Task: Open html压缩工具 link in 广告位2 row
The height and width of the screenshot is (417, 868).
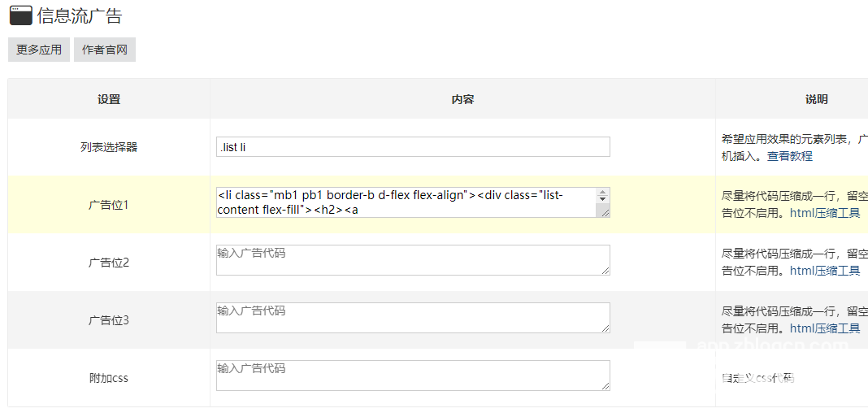Action: [x=825, y=271]
